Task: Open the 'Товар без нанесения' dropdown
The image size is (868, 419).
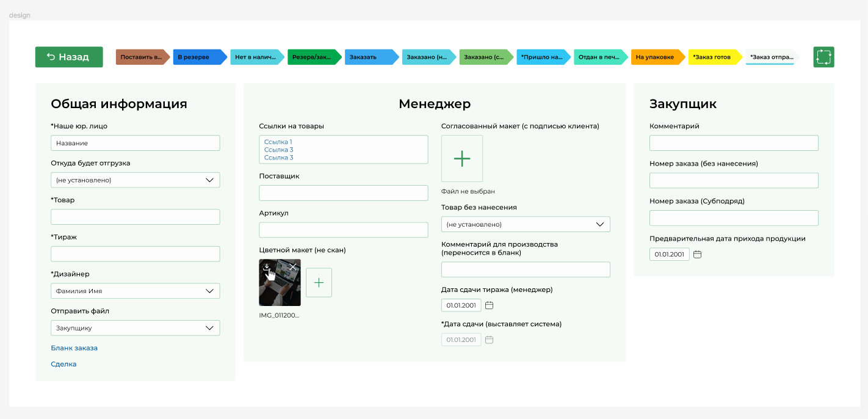Action: [x=526, y=224]
